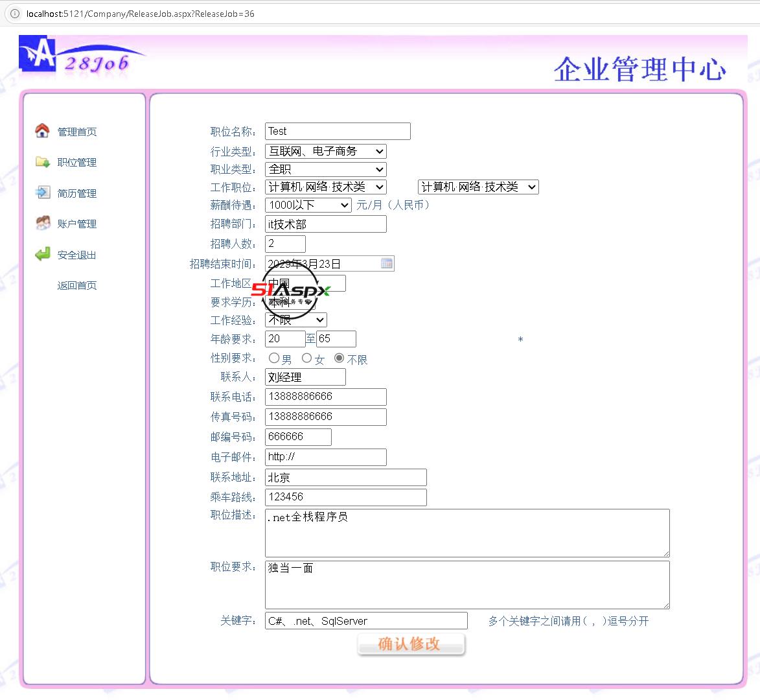Click the 确认修改 button
Viewport: 760px width, 700px height.
click(x=411, y=644)
